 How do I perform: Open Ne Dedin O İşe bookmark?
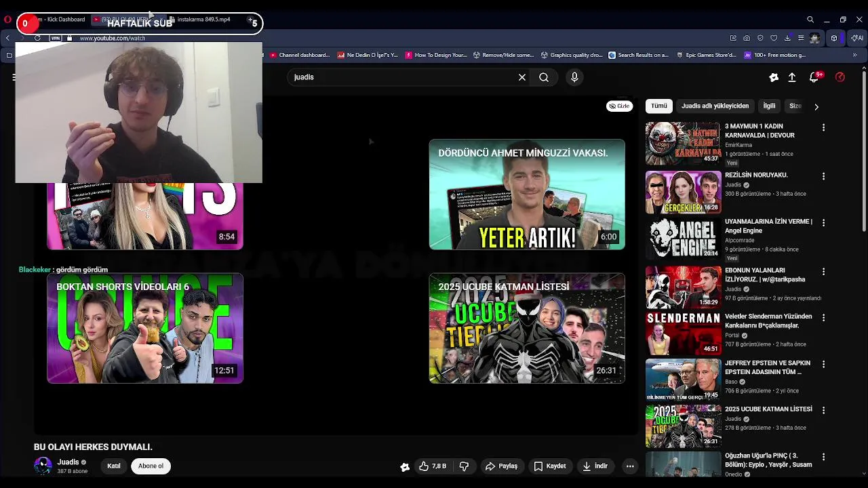(x=368, y=55)
